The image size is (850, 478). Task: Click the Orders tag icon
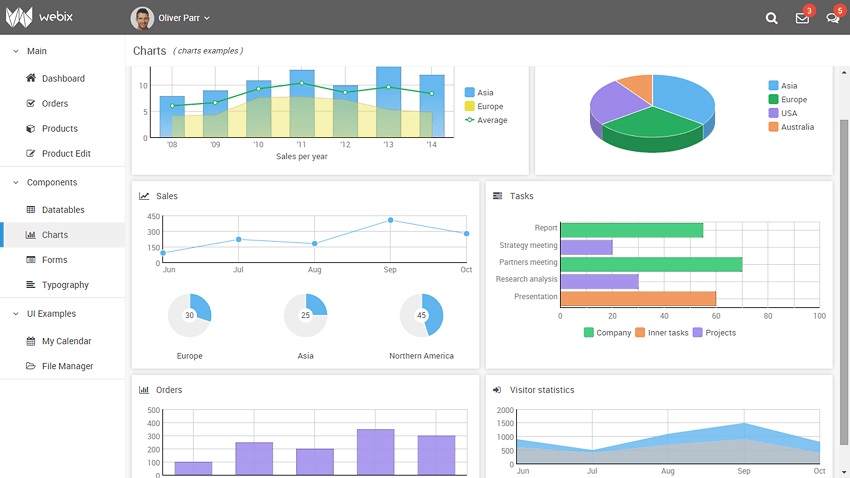pyautogui.click(x=31, y=103)
